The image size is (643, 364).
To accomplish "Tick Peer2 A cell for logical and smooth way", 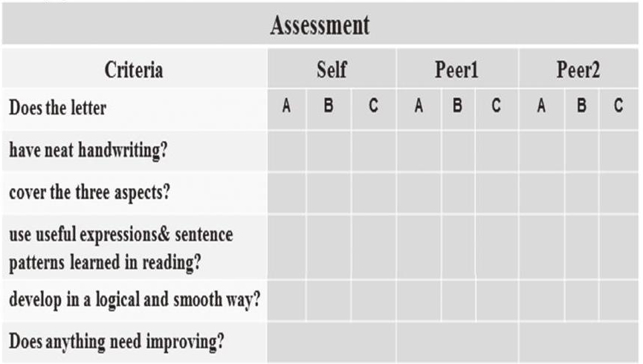I will pos(541,300).
